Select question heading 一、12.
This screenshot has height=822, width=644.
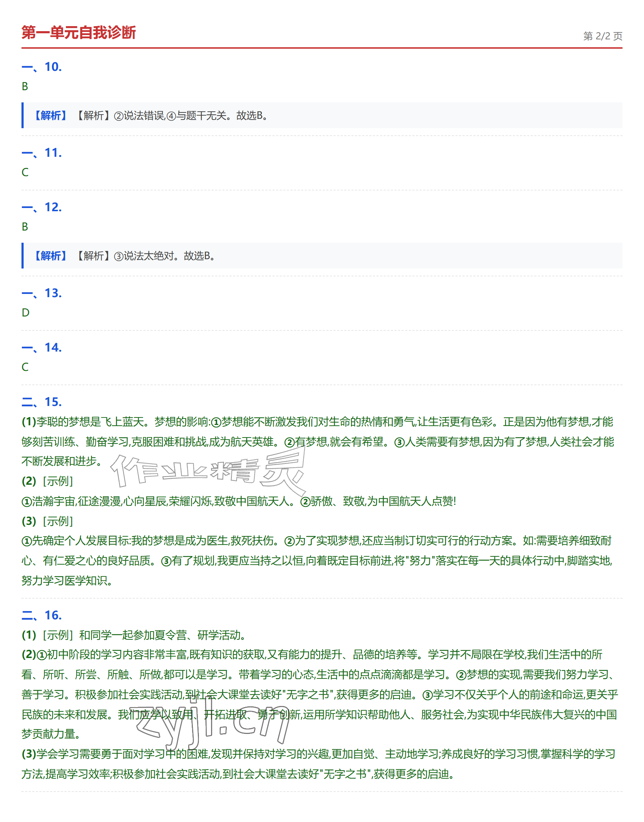[x=42, y=207]
